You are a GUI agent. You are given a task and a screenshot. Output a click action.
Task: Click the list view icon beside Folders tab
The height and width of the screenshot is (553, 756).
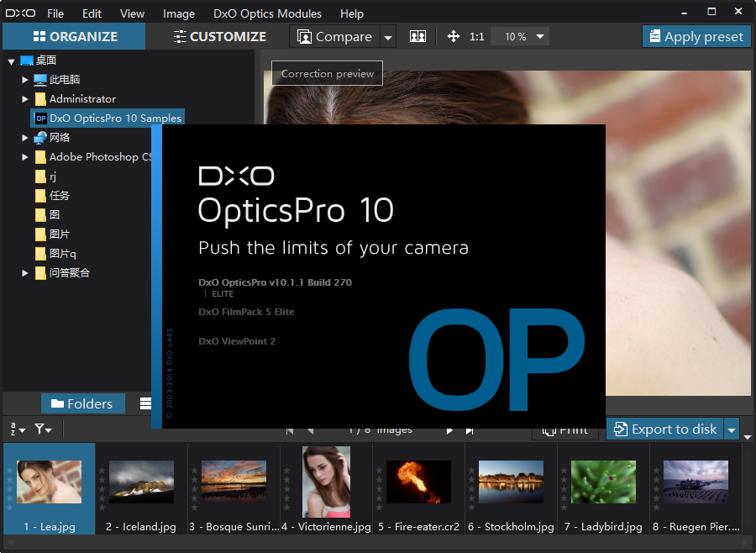tap(147, 403)
